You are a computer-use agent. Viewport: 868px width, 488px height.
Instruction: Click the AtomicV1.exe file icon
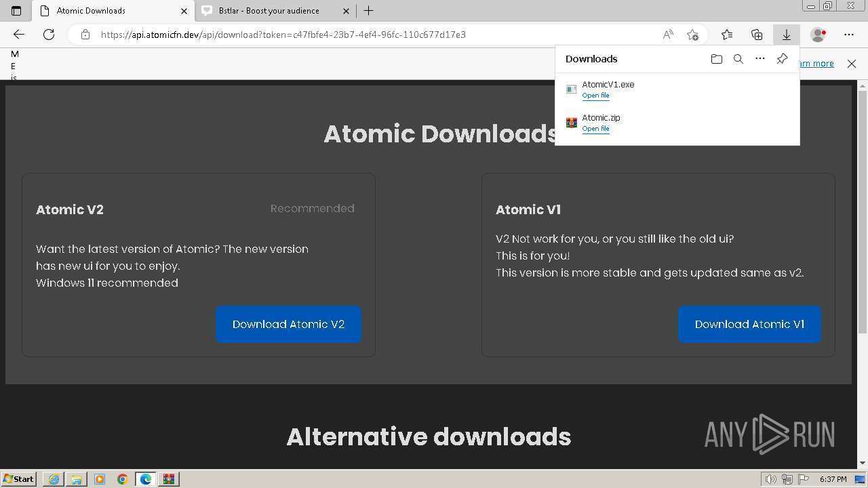(572, 89)
